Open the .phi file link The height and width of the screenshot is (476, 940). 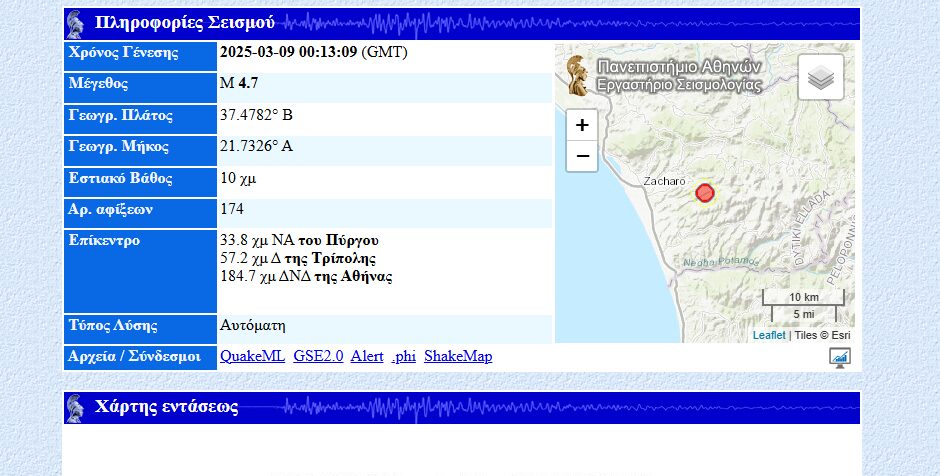403,356
